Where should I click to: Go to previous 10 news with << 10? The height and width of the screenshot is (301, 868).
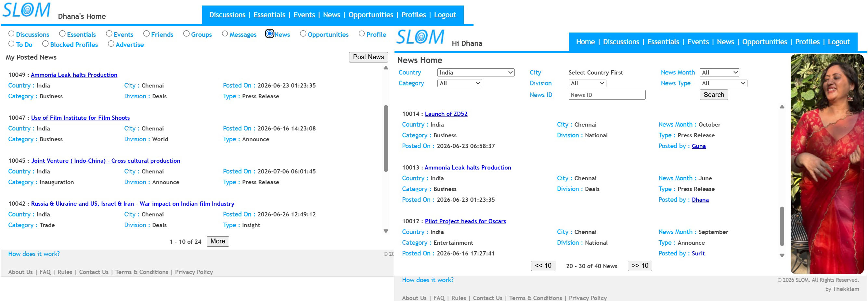pyautogui.click(x=543, y=266)
